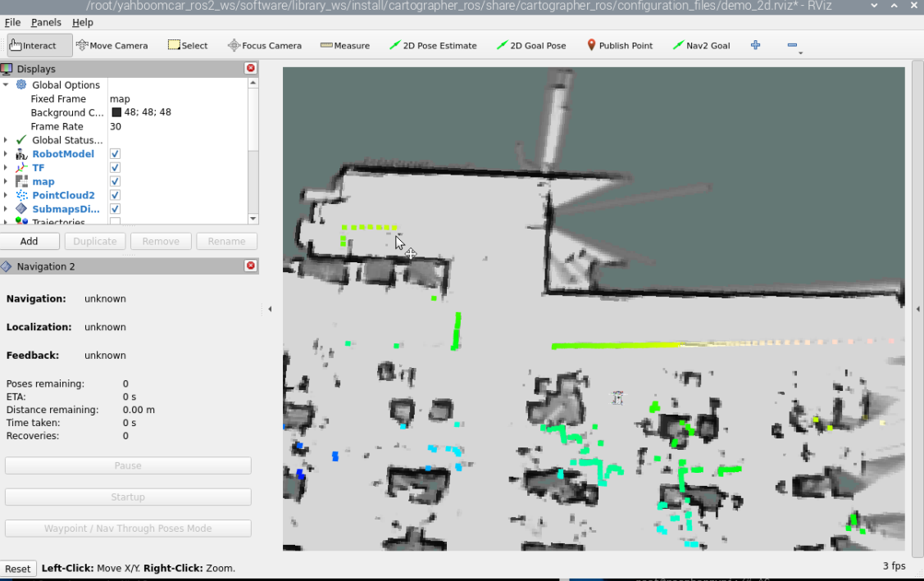
Task: Open the Panels menu
Action: [x=46, y=22]
